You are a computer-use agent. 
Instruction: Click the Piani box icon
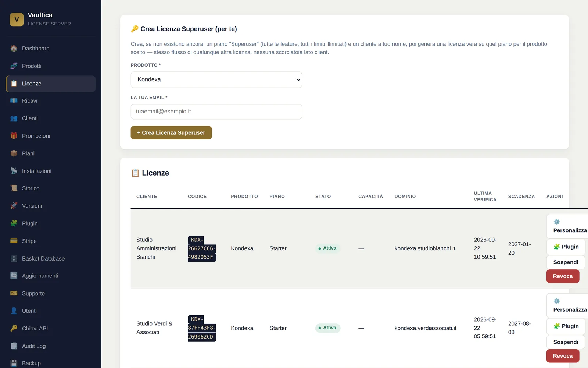point(14,153)
